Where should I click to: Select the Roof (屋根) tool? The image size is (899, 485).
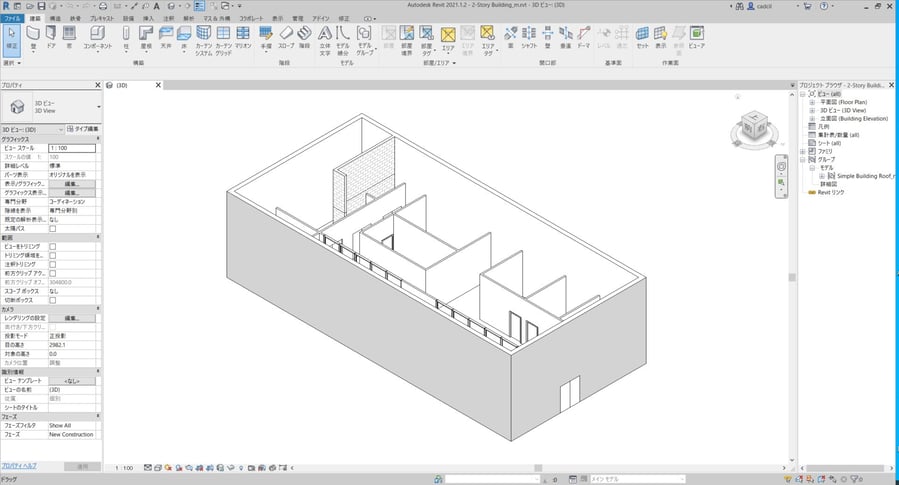pos(146,38)
